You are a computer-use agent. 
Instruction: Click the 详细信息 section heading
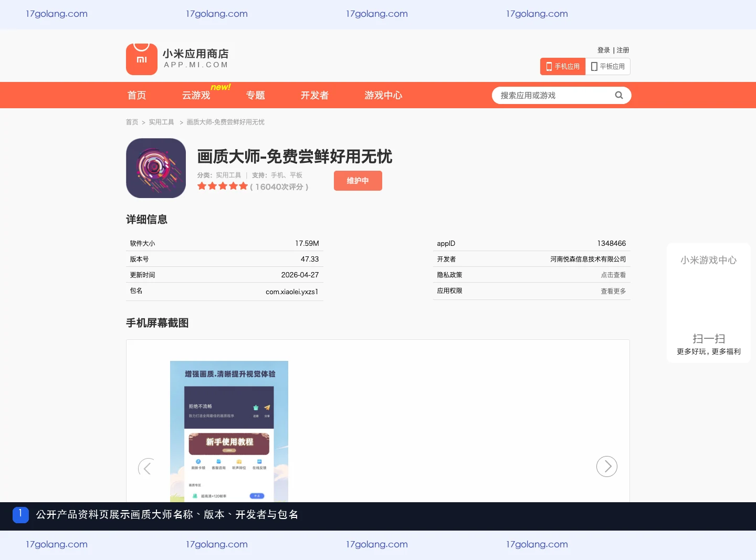point(146,220)
